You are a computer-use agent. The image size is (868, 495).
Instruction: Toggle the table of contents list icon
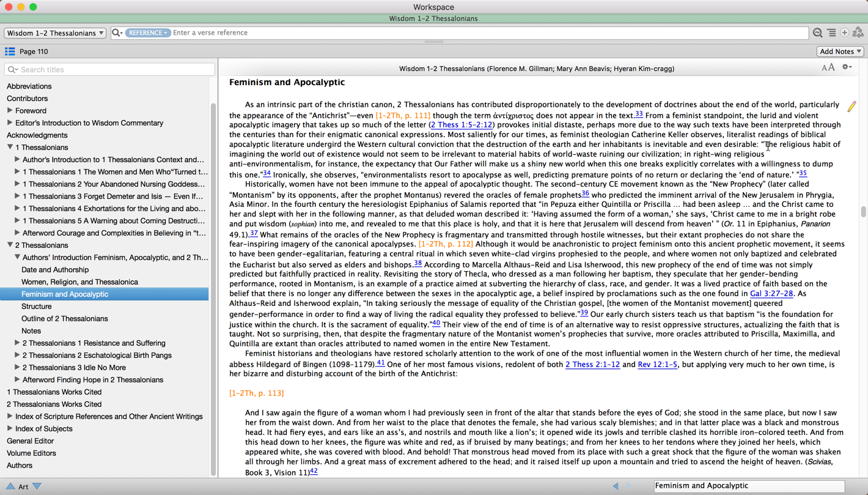point(10,51)
